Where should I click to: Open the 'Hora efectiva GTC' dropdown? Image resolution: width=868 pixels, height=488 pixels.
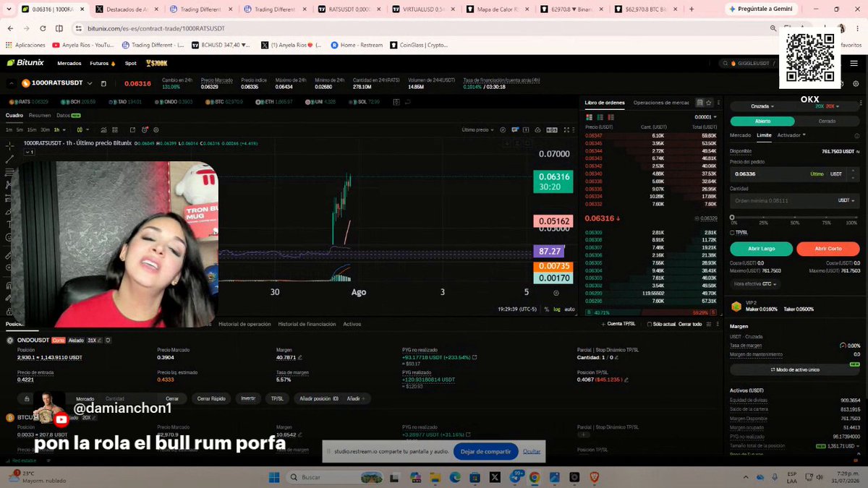click(x=755, y=284)
